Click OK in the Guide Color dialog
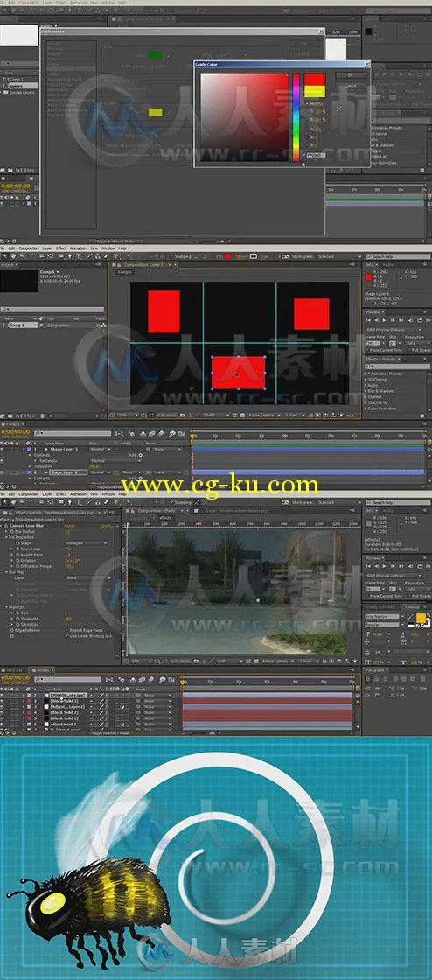432x980 pixels. click(x=351, y=75)
